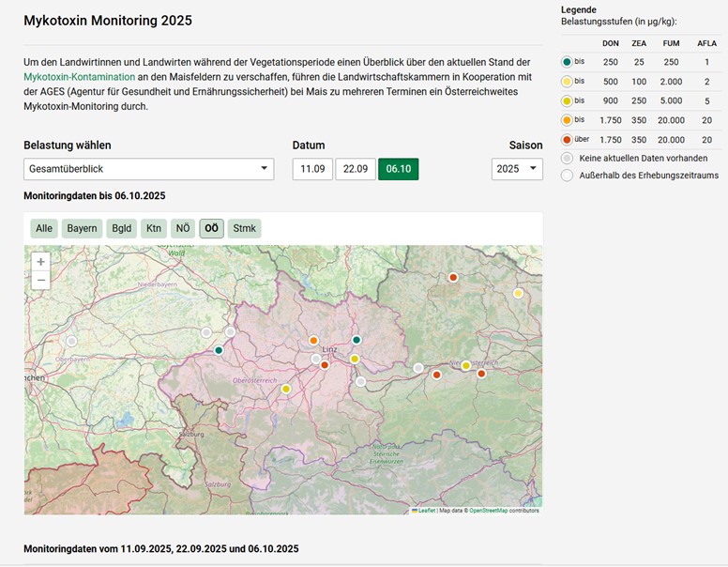The image size is (728, 567).
Task: Select the 22.09 date button
Action: pos(356,169)
